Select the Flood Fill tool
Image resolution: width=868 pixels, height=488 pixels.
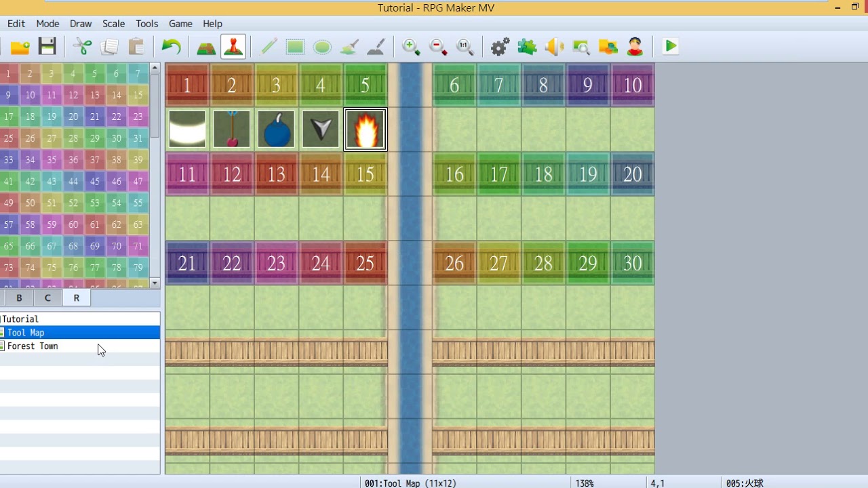click(x=349, y=47)
